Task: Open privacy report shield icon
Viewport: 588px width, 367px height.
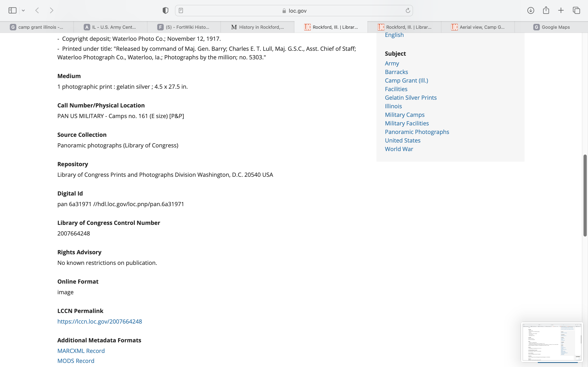Action: (165, 10)
